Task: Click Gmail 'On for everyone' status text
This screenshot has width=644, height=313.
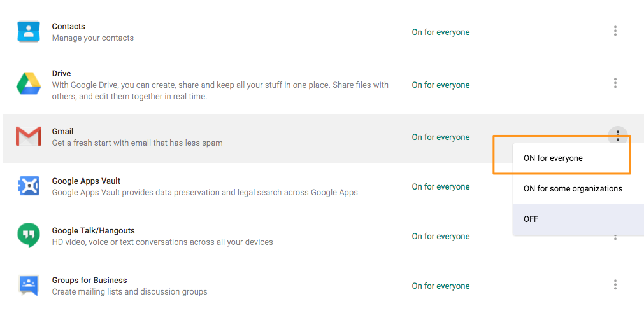Action: point(441,137)
